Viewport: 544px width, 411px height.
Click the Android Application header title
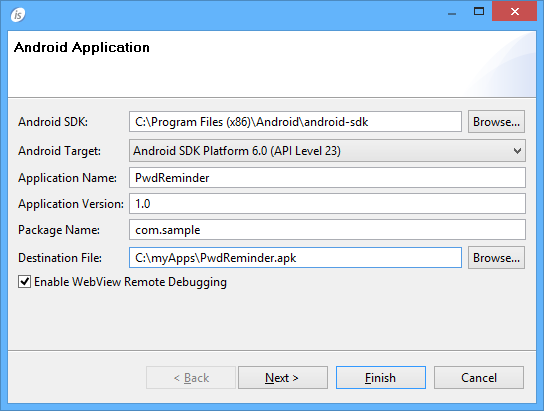tap(82, 48)
